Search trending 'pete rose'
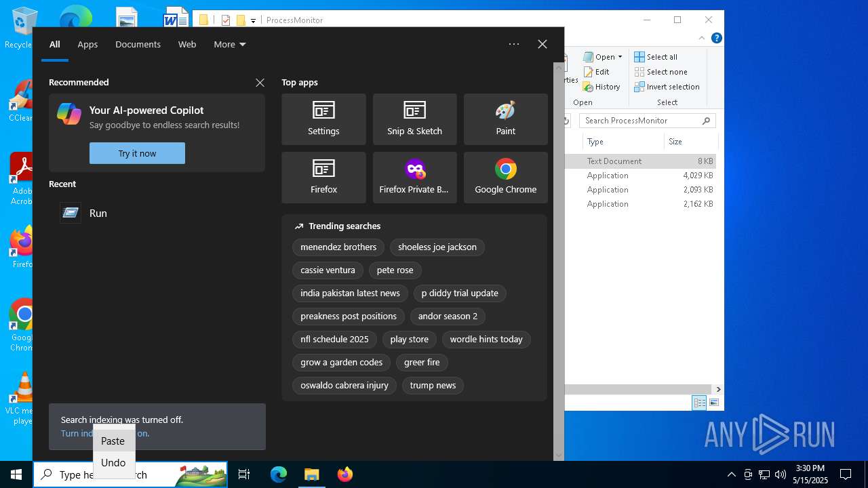The height and width of the screenshot is (488, 868). point(395,270)
